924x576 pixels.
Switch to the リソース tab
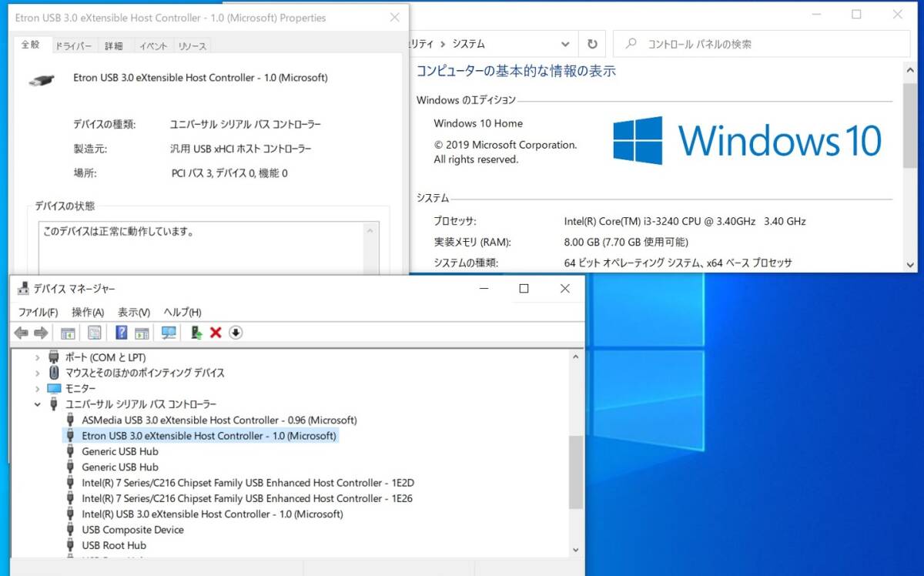click(x=192, y=46)
